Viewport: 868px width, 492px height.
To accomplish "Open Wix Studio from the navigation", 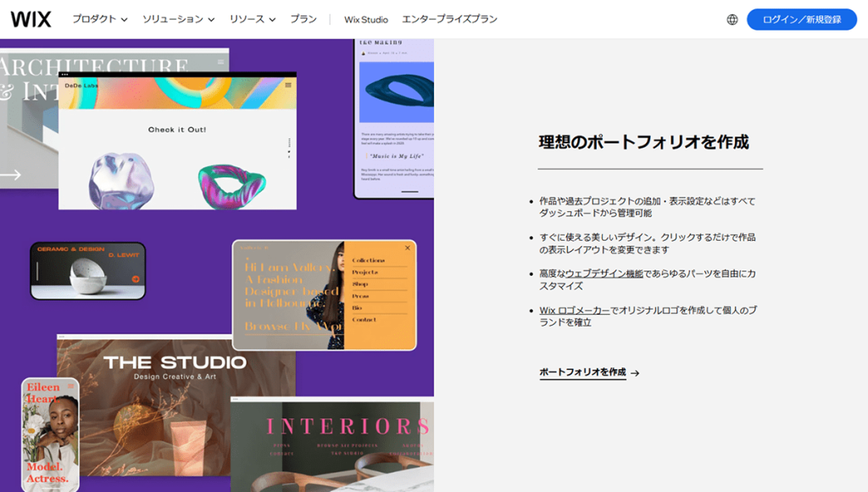I will 366,19.
